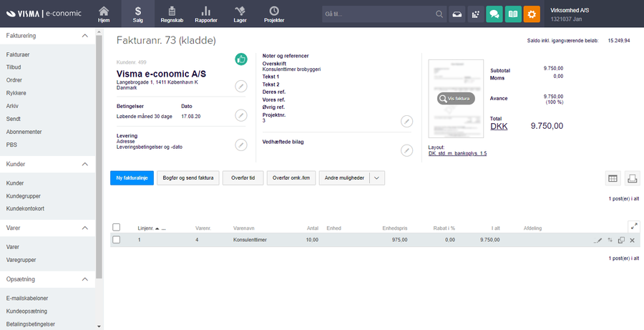This screenshot has height=330, width=644.
Task: Collapse the Fakturering sidebar section
Action: 84,35
